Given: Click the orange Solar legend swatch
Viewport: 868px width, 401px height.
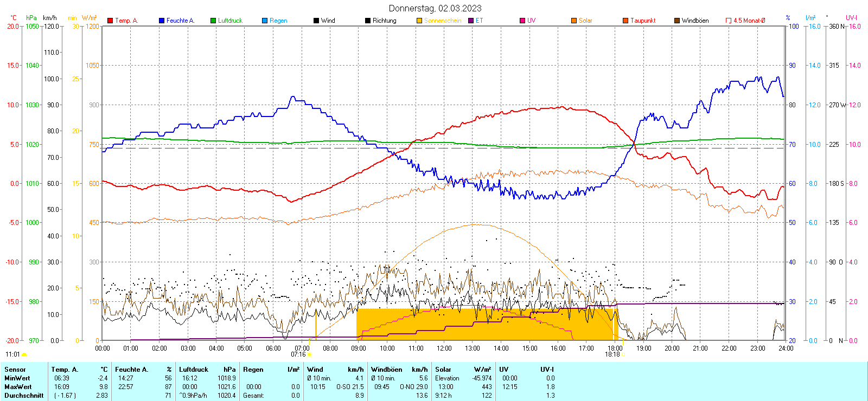Looking at the screenshot, I should click(x=574, y=21).
